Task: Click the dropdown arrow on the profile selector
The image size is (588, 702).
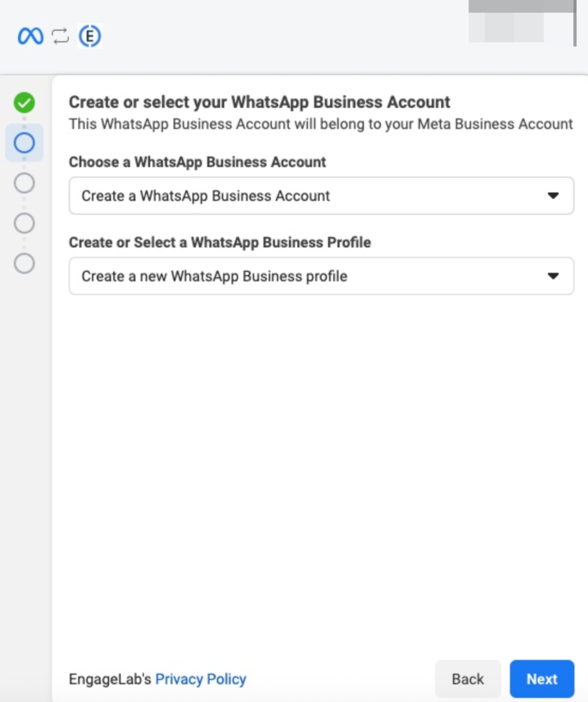Action: point(553,276)
